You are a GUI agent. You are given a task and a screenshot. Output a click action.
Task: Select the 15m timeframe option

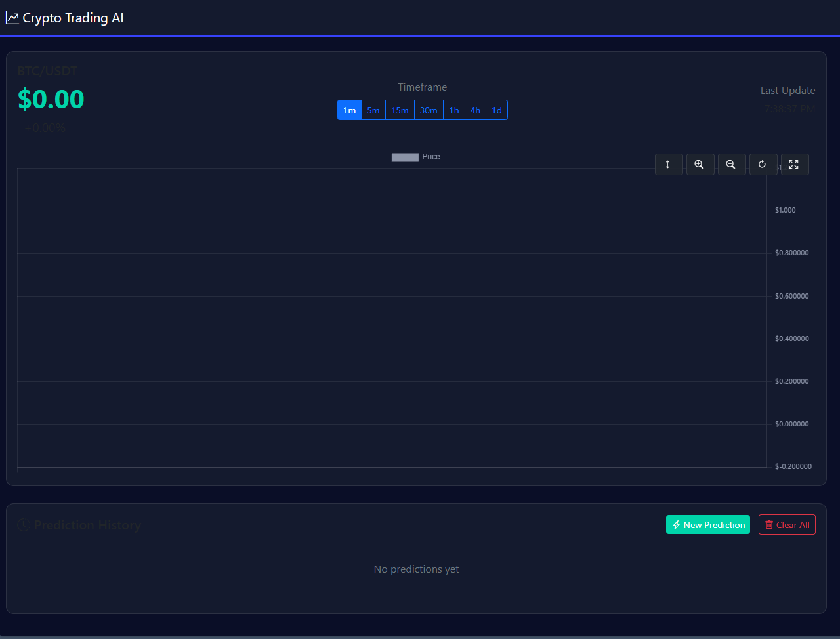point(400,110)
